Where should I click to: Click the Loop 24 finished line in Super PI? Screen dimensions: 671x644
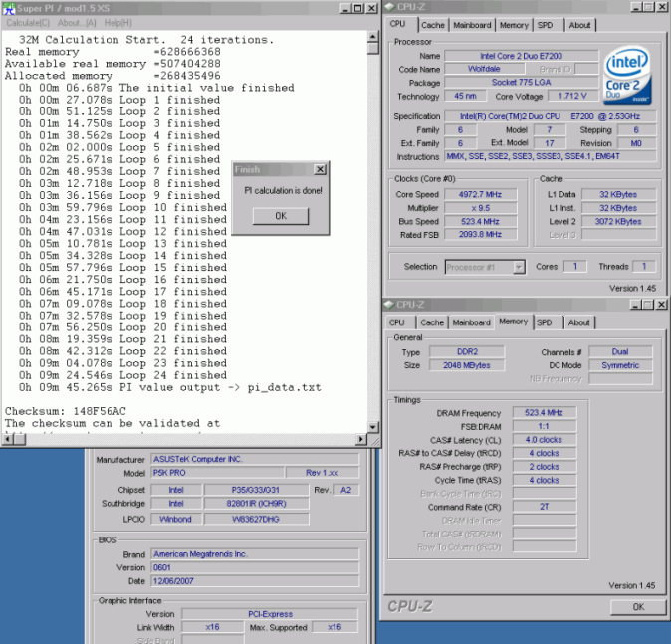click(122, 375)
